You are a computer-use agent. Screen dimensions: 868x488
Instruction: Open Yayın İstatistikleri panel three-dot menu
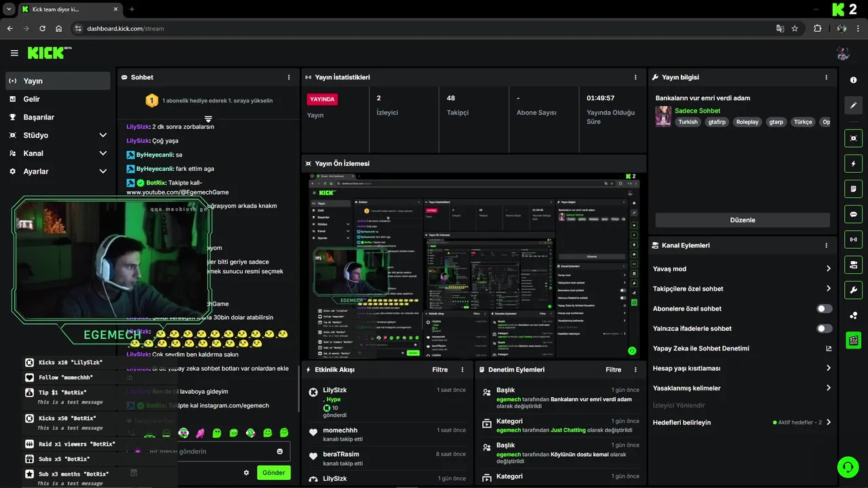(635, 77)
